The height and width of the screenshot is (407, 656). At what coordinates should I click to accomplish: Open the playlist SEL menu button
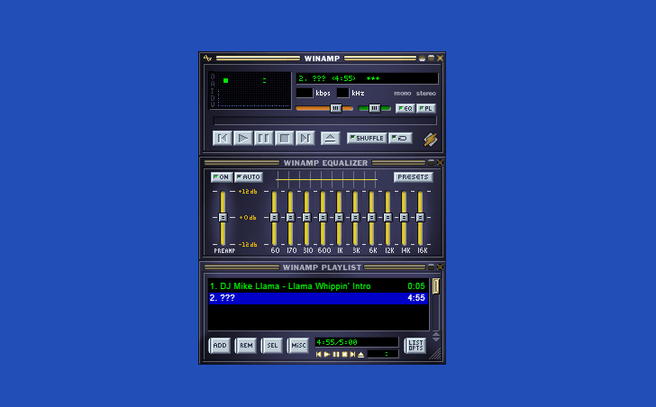click(272, 346)
